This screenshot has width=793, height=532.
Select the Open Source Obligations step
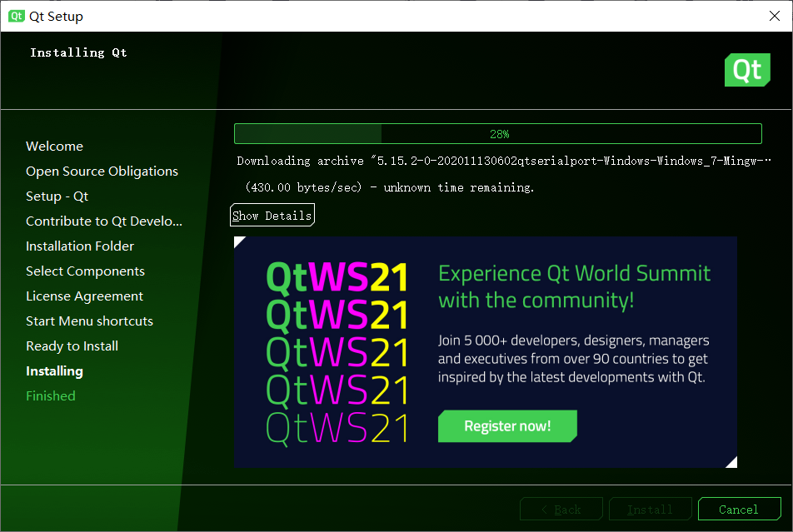(x=102, y=172)
